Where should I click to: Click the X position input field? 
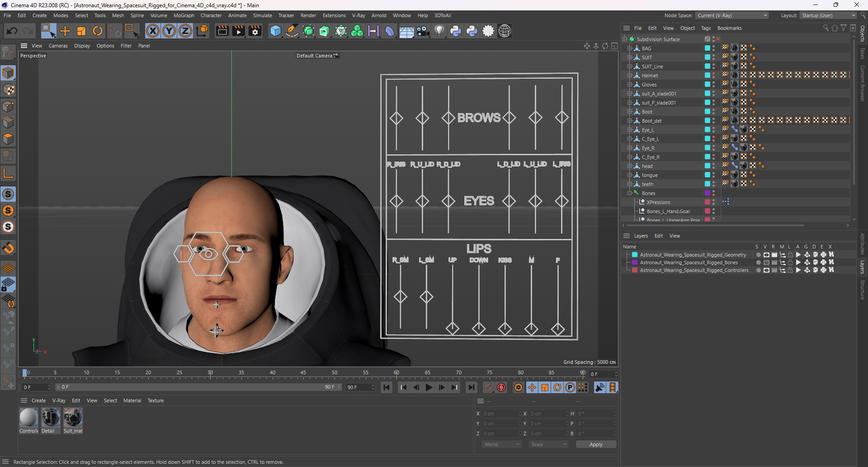pos(501,414)
